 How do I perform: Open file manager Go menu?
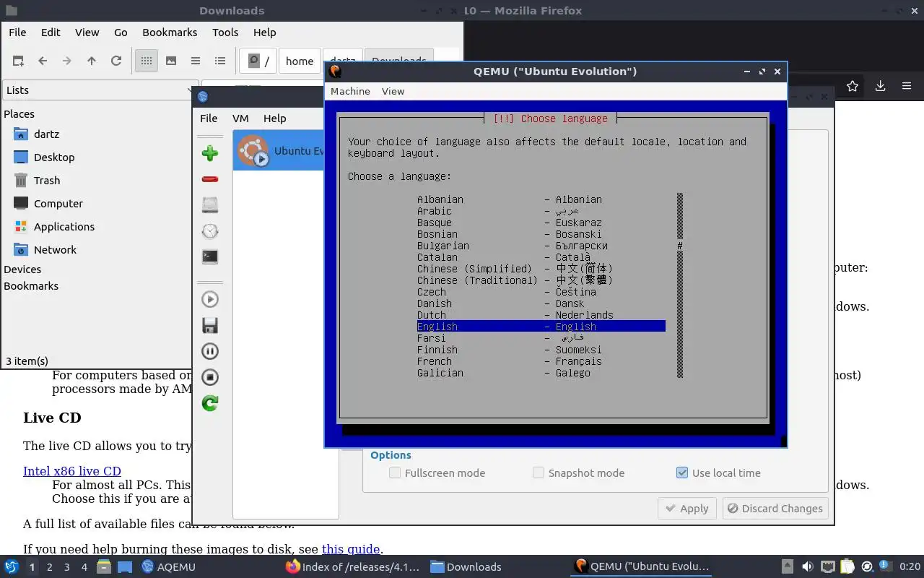point(121,33)
